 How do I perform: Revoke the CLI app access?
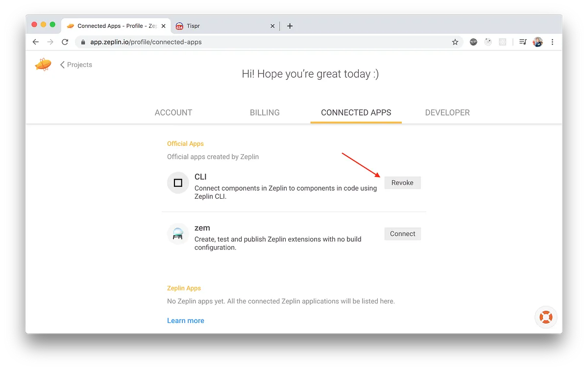(x=402, y=183)
